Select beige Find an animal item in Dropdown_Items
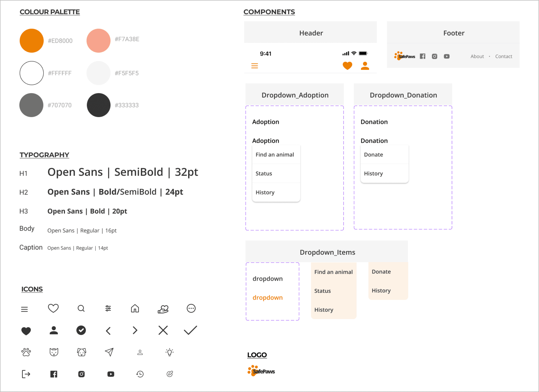Screen dimensions: 539x392 (334, 272)
